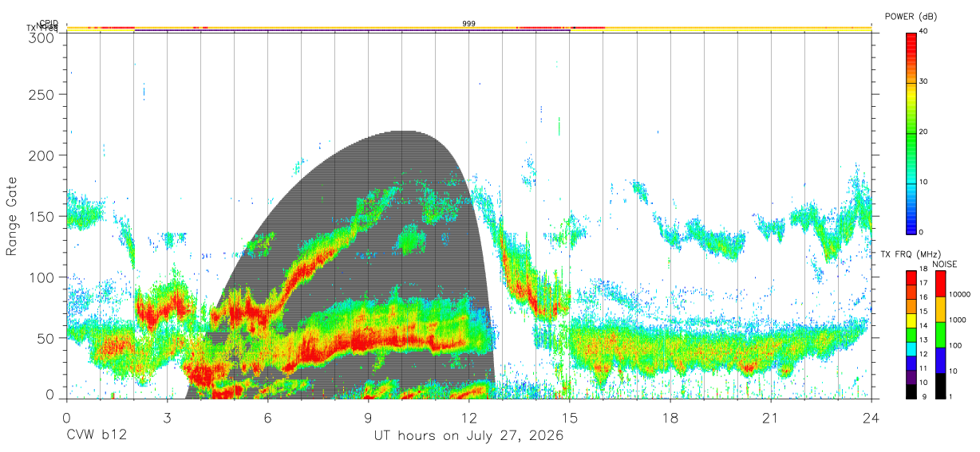Click the 999 CPID value above plot
980x452 pixels.
pos(469,24)
